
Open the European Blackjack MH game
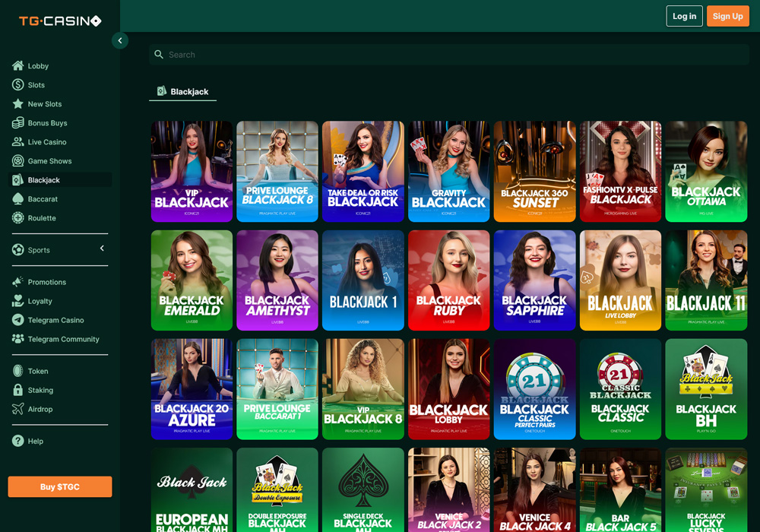pos(192,490)
